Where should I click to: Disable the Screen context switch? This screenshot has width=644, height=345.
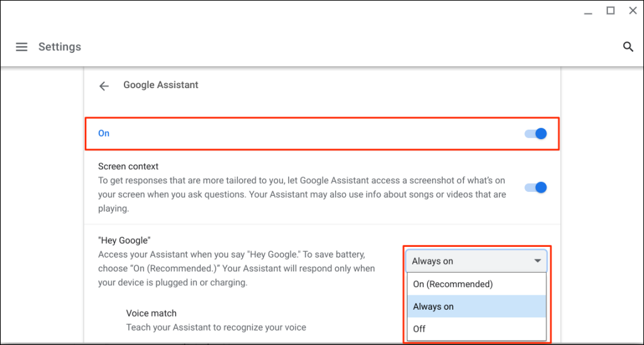click(x=536, y=188)
